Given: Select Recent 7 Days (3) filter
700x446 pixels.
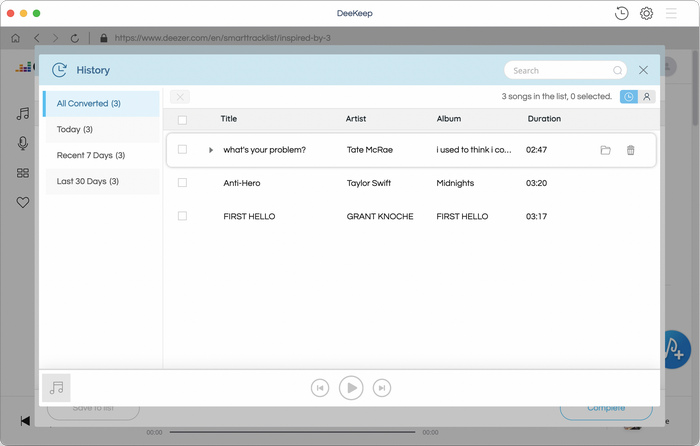Looking at the screenshot, I should [103, 155].
